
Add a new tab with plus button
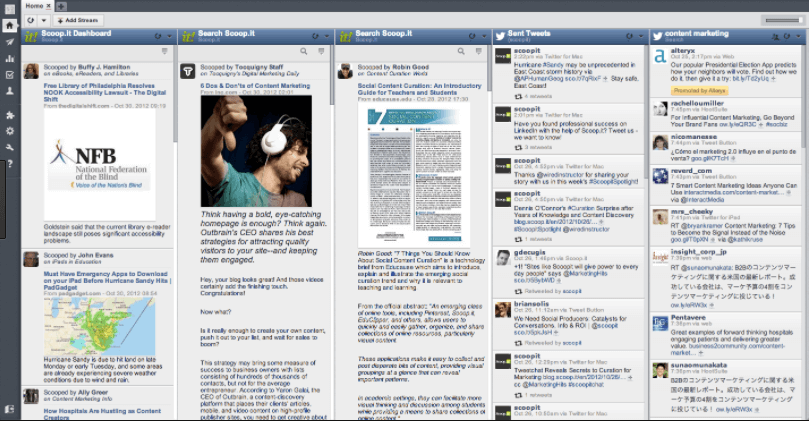tap(61, 6)
